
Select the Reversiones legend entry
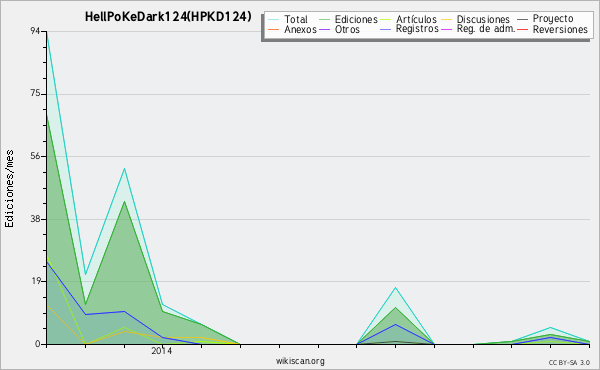click(560, 29)
